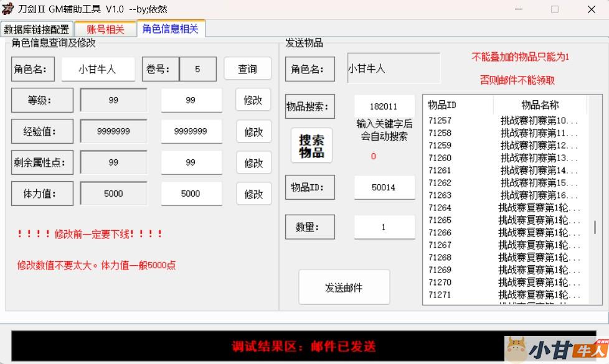
Task: Click the 物品搜索 field containing 182011
Action: [384, 106]
